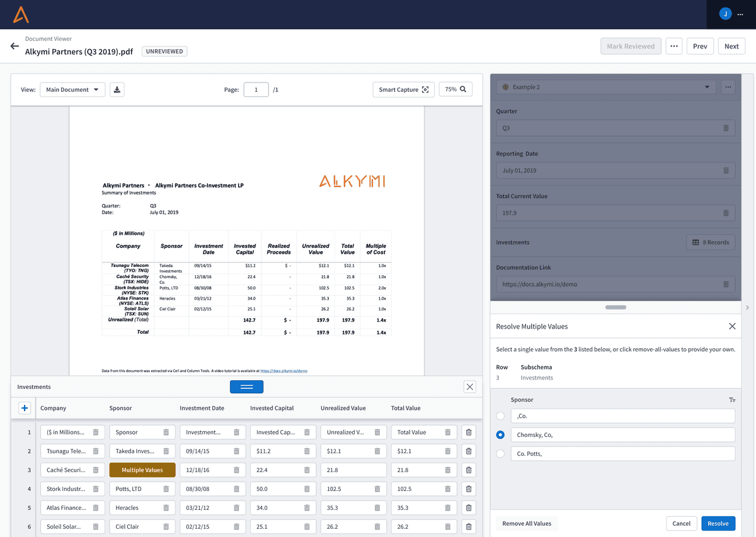
Task: Close the Investments table panel
Action: tap(469, 387)
